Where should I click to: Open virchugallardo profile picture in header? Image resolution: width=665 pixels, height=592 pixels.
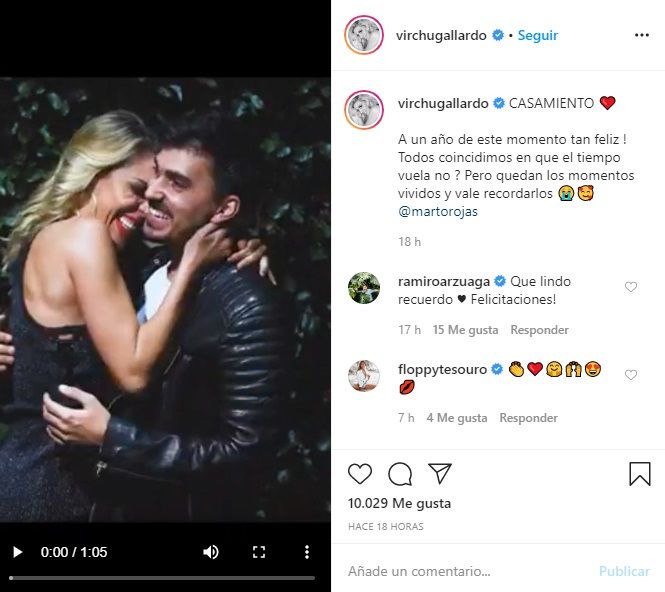(363, 35)
